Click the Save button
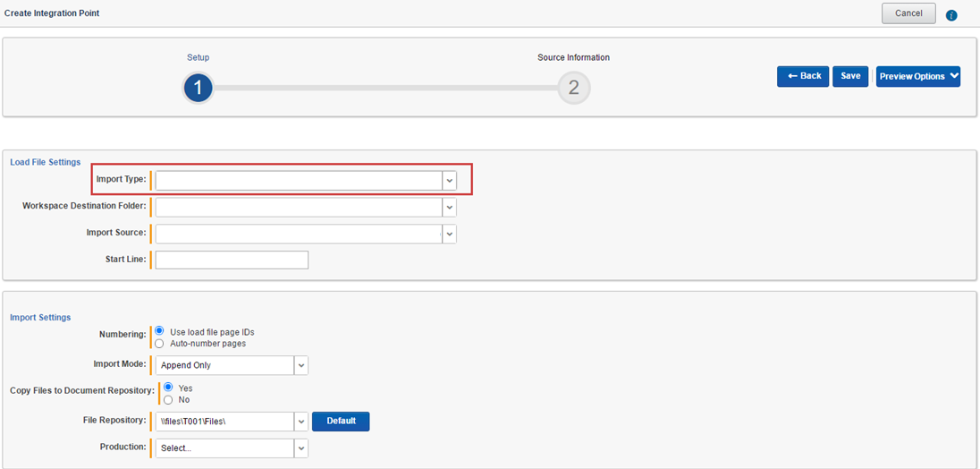The image size is (980, 469). click(x=850, y=76)
